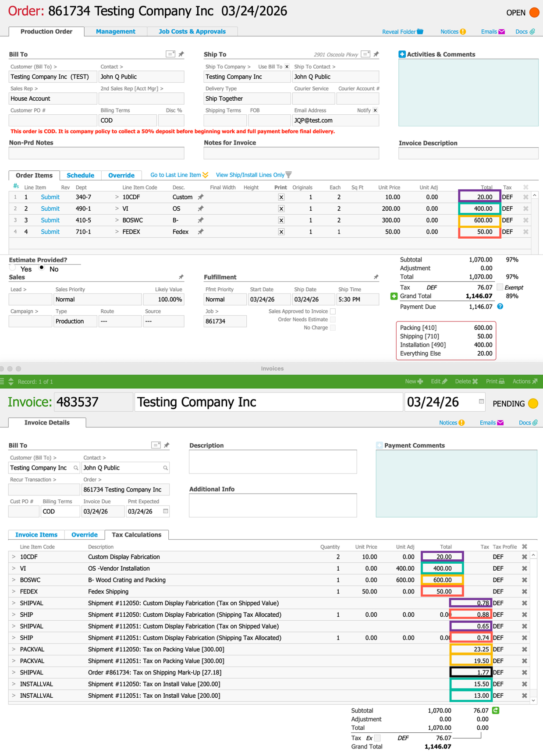Click Go to Last Line Item arrow icon

(x=206, y=175)
